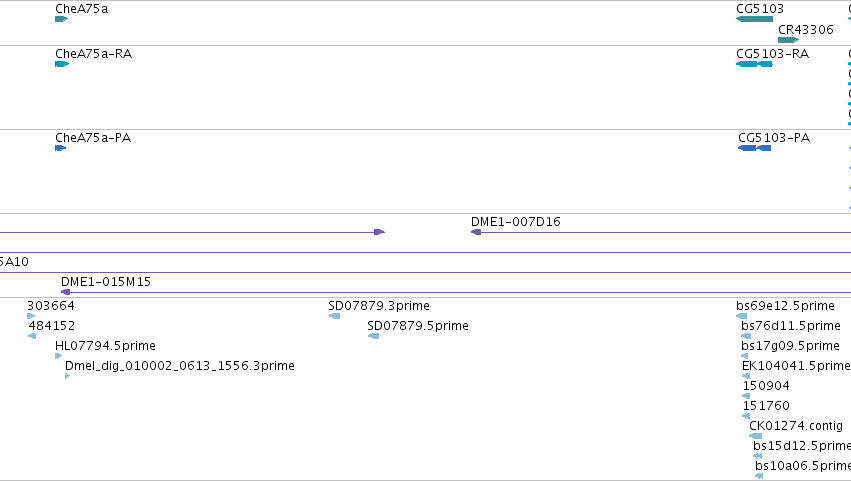
Task: Select the SD07879.3prime EST marker
Action: [335, 316]
